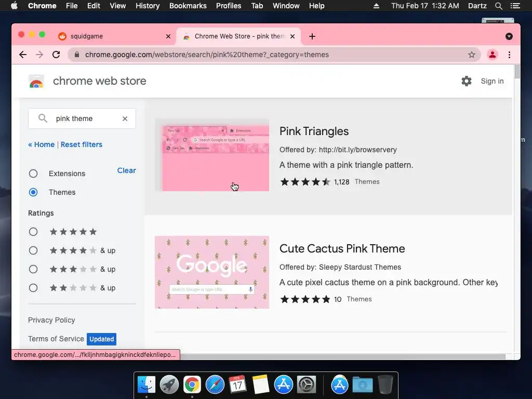Click the Cute Cactus Pink Theme title

pyautogui.click(x=342, y=249)
